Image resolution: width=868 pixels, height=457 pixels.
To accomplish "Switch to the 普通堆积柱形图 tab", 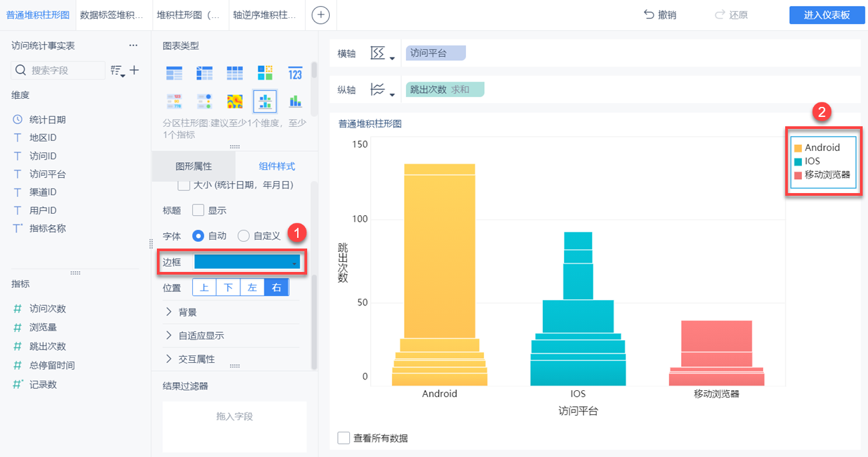I will [37, 15].
